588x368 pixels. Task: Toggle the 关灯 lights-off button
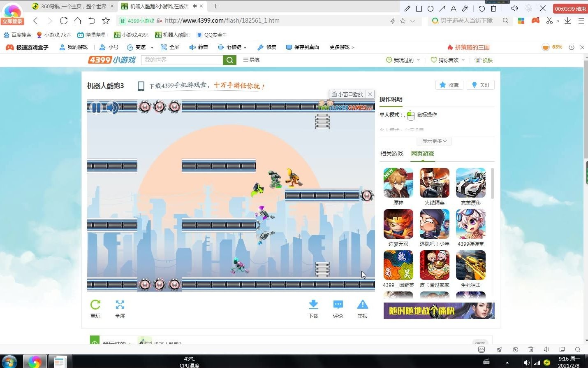point(481,85)
